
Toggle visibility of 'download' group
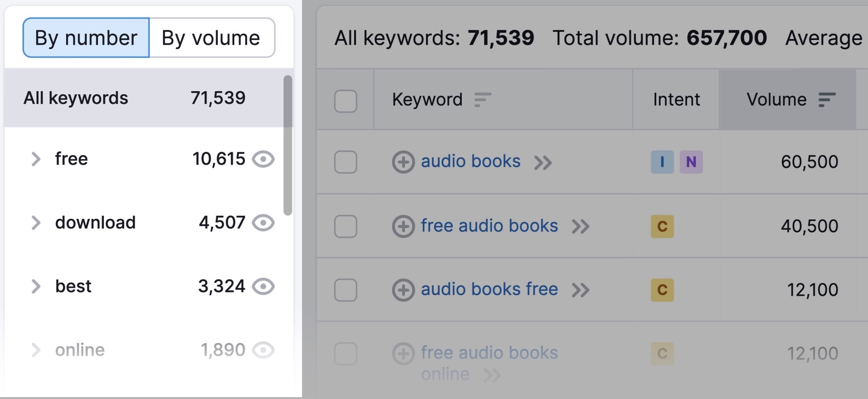point(263,223)
